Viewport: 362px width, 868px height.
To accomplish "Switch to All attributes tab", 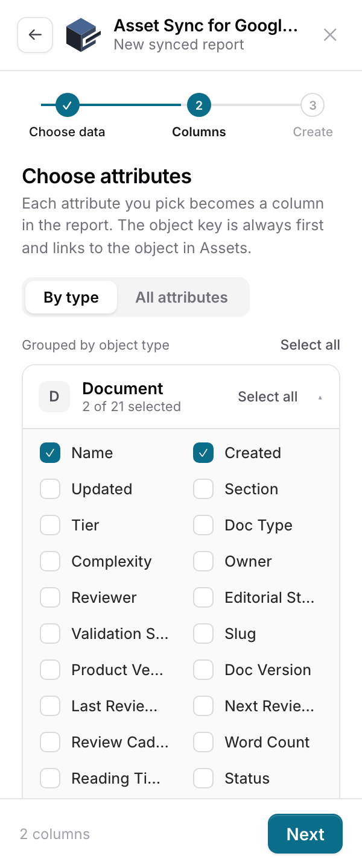I will [x=182, y=297].
